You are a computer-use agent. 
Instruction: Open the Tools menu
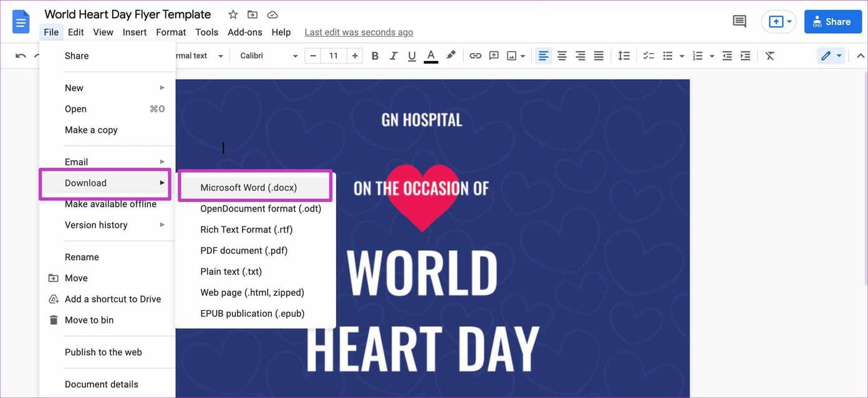(x=206, y=32)
